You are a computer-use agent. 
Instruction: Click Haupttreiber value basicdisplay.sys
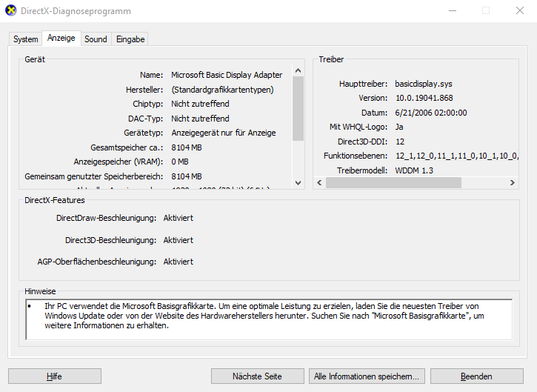pos(424,84)
